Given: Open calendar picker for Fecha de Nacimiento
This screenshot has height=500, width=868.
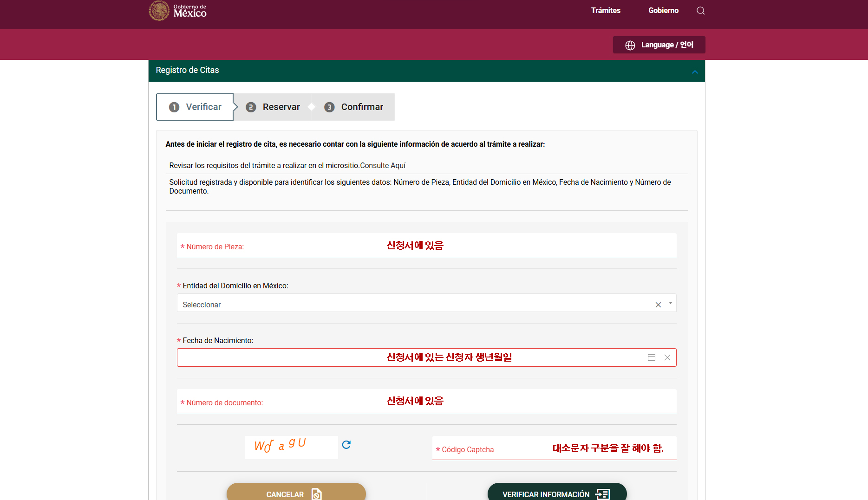Looking at the screenshot, I should tap(652, 357).
